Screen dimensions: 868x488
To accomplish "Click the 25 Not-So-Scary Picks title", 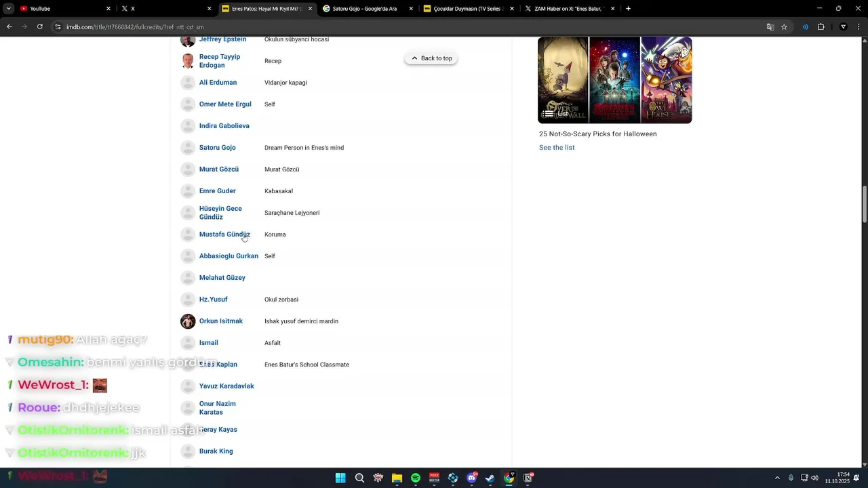I will 598,134.
